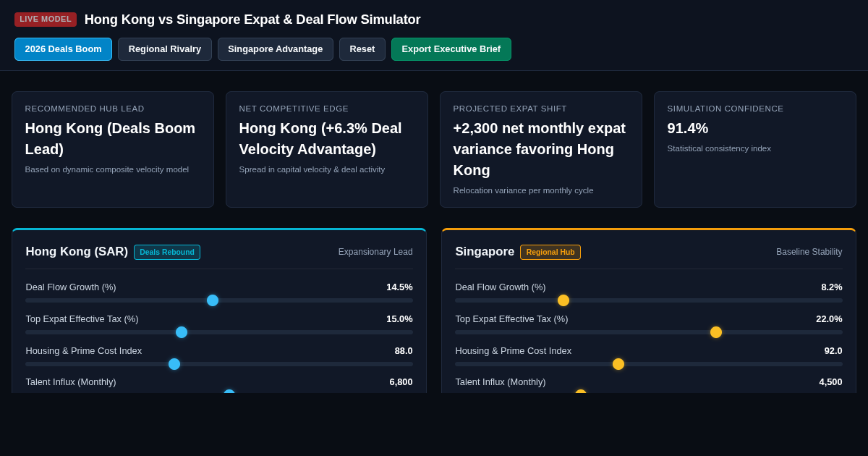
Task: Click the 14.5% deal flow value
Action: pyautogui.click(x=399, y=287)
